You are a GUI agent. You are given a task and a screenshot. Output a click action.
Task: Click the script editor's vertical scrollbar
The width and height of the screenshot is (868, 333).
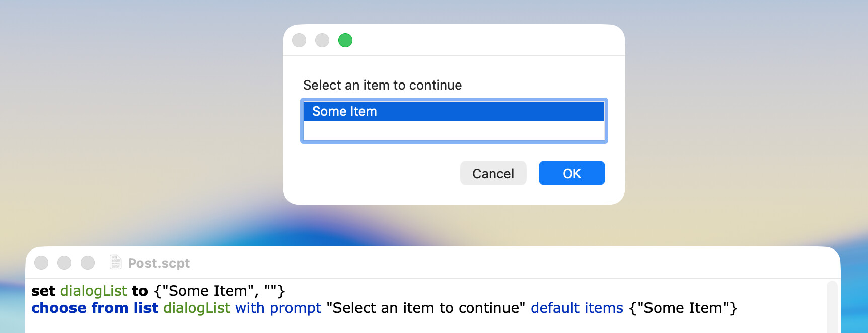point(832,307)
